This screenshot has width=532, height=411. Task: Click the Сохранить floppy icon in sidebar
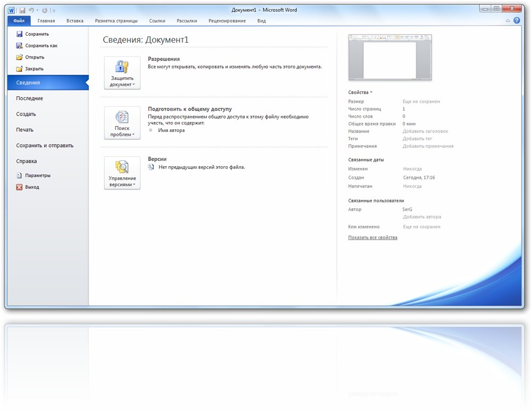pos(19,34)
